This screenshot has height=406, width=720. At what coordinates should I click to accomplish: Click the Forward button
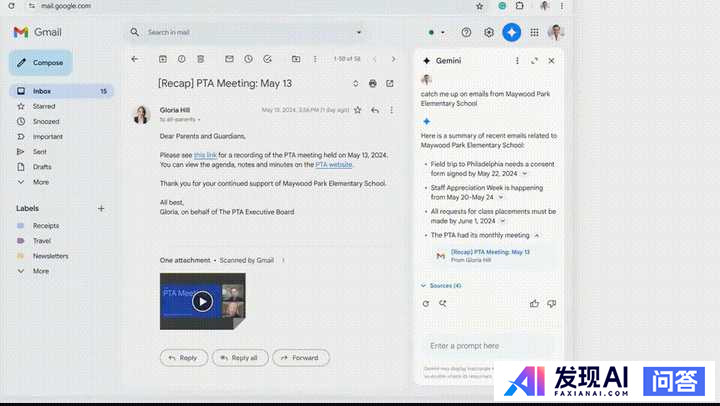tap(301, 358)
